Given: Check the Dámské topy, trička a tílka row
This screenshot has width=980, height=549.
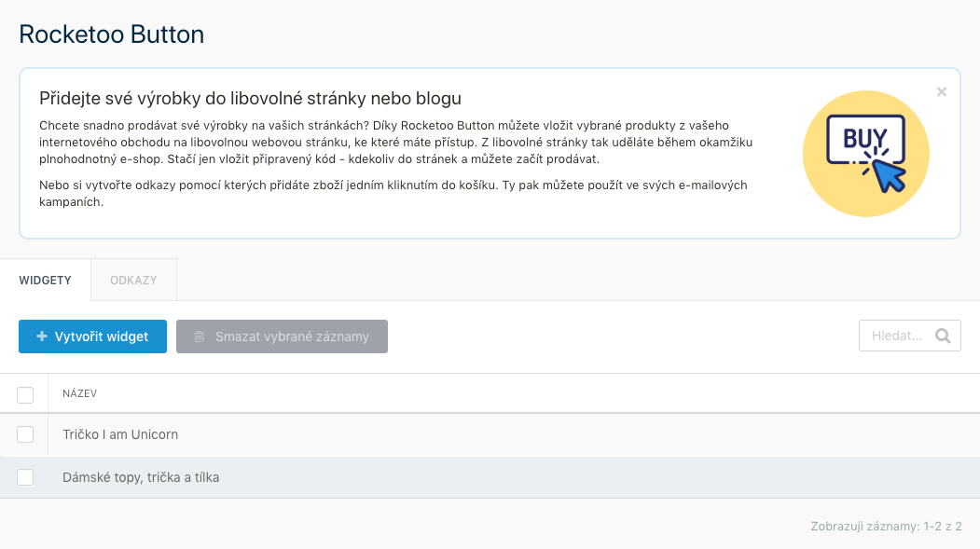Looking at the screenshot, I should [25, 477].
